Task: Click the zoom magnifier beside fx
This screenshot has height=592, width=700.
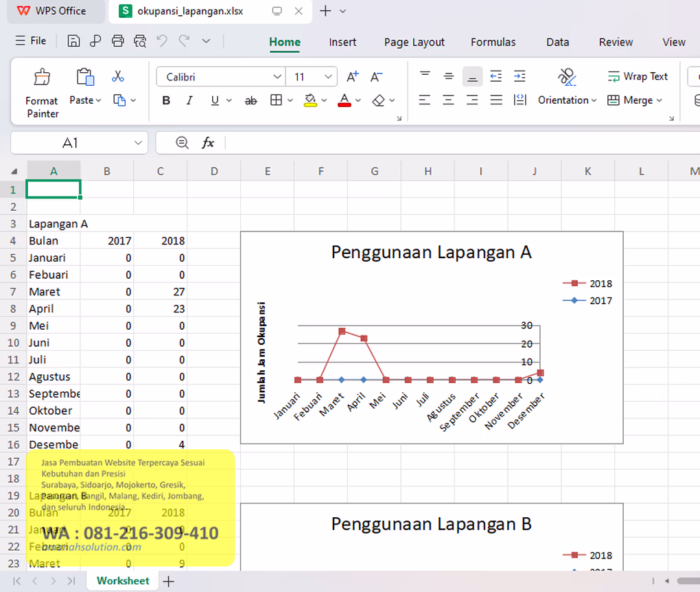Action: [x=182, y=143]
